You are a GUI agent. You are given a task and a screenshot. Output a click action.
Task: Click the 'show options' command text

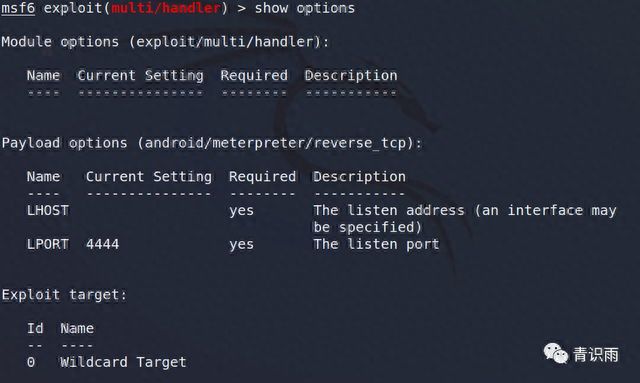point(304,8)
